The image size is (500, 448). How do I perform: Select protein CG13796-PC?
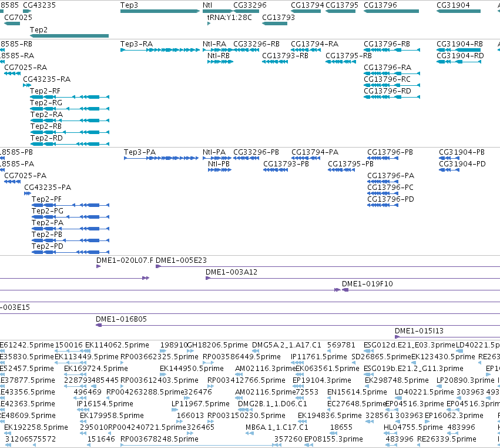382,193
